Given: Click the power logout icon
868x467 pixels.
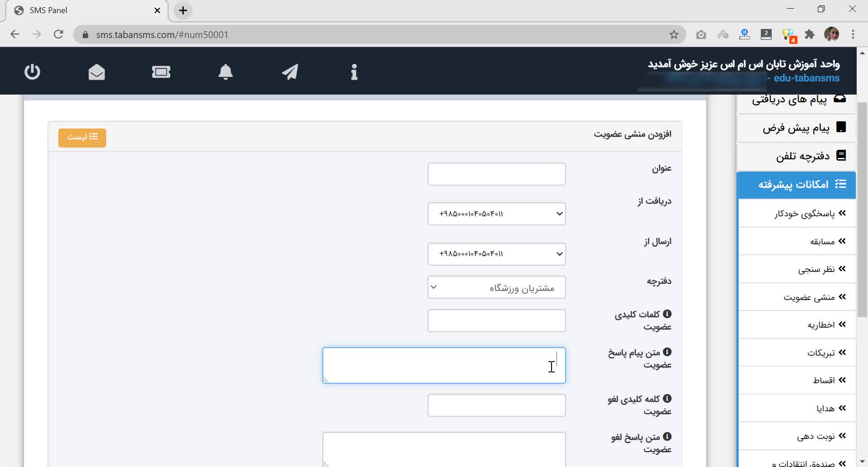Looking at the screenshot, I should pos(32,72).
